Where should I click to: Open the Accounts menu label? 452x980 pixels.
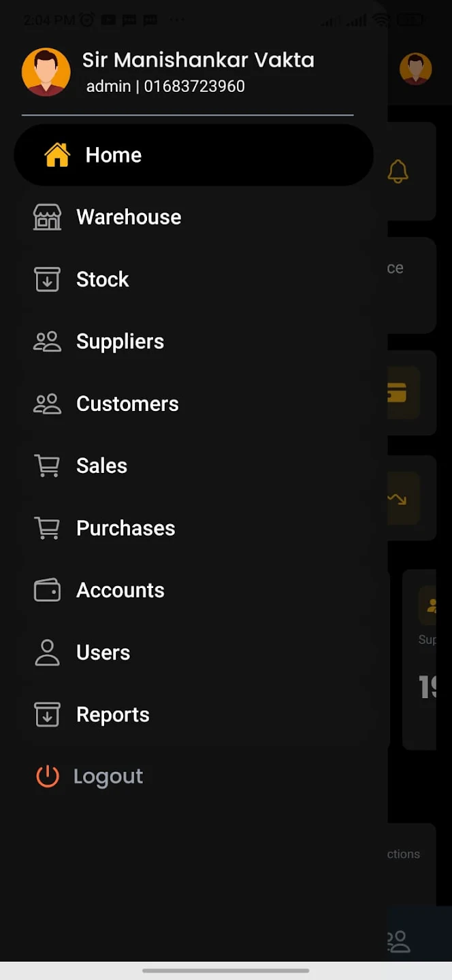click(120, 590)
